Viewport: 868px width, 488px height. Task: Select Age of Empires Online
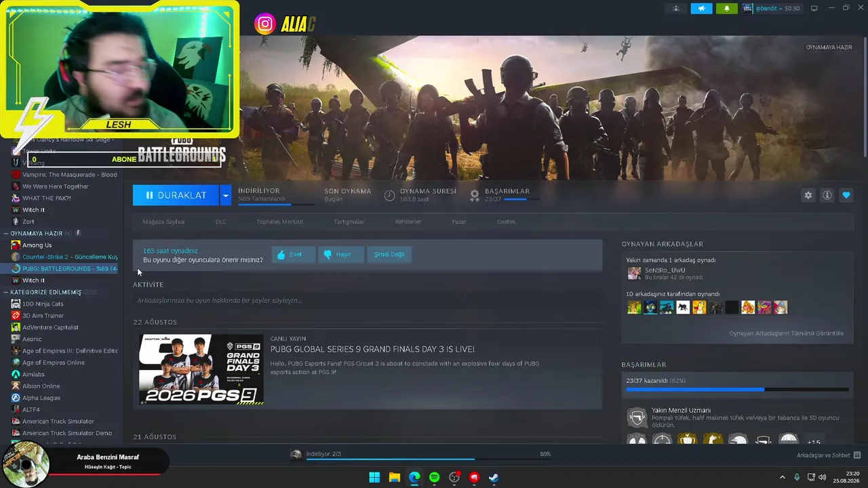[x=53, y=363]
